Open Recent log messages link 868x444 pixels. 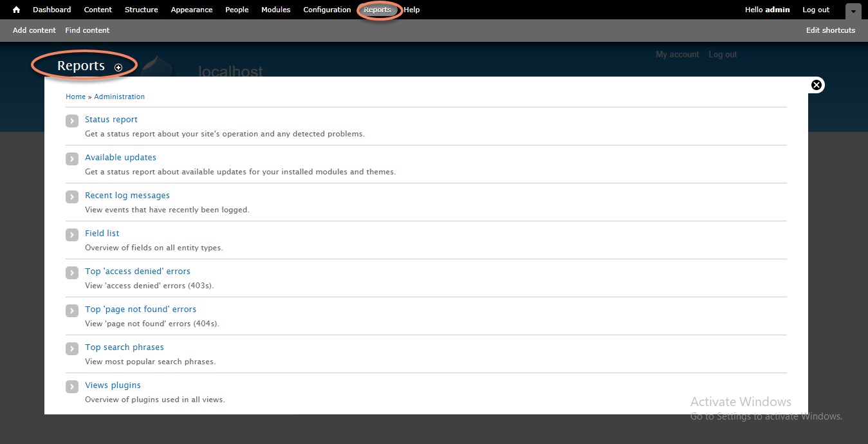pyautogui.click(x=127, y=195)
